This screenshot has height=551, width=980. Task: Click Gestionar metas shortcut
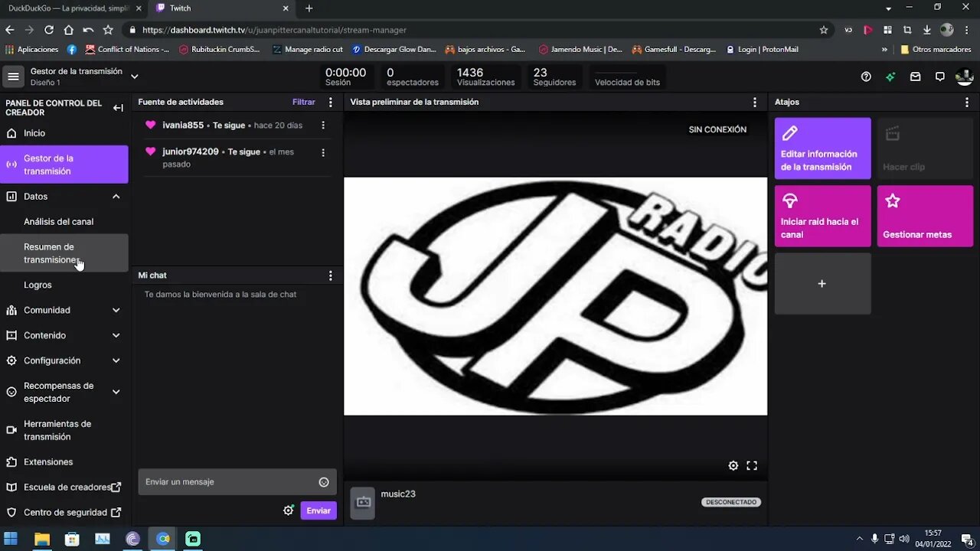point(925,216)
